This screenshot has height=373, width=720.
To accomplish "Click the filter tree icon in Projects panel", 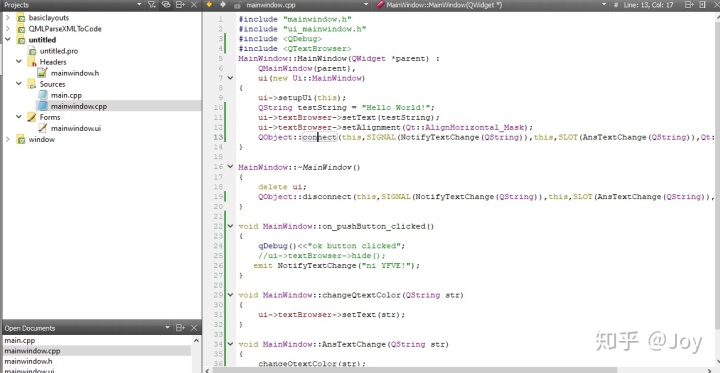I will coord(152,5).
